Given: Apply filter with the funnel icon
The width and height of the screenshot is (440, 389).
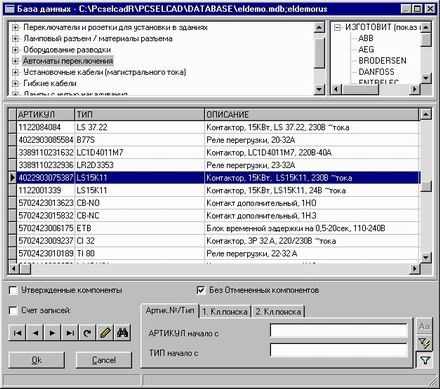Looking at the screenshot, I should point(425,360).
